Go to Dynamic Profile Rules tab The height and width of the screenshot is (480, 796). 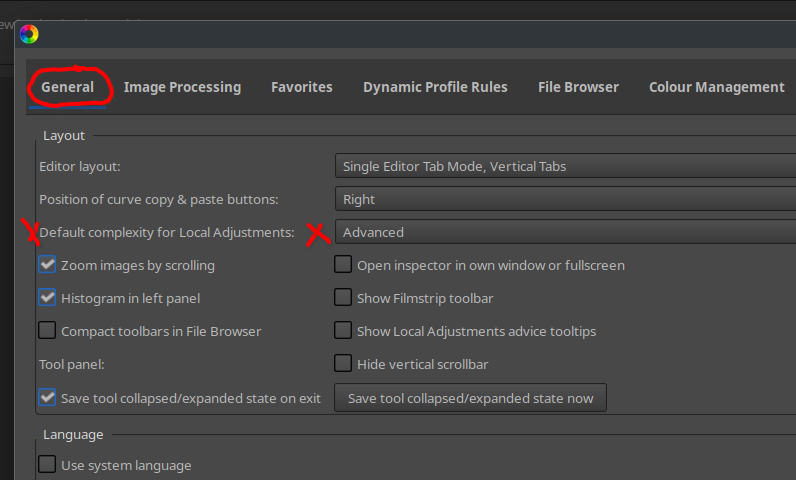click(x=435, y=87)
